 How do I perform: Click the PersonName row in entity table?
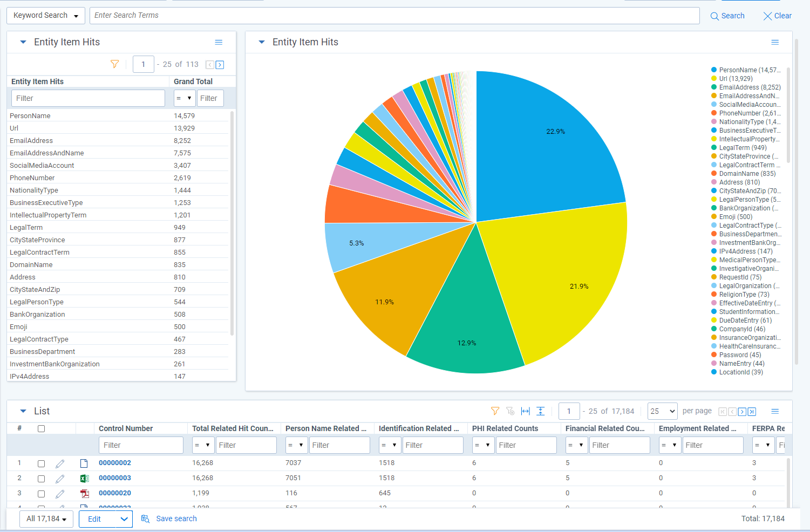click(x=119, y=116)
